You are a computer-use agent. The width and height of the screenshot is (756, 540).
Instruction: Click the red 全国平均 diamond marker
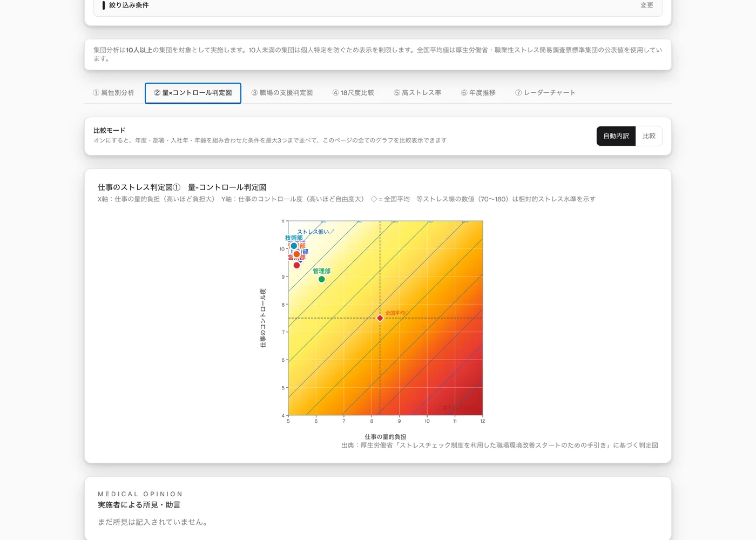tap(380, 318)
